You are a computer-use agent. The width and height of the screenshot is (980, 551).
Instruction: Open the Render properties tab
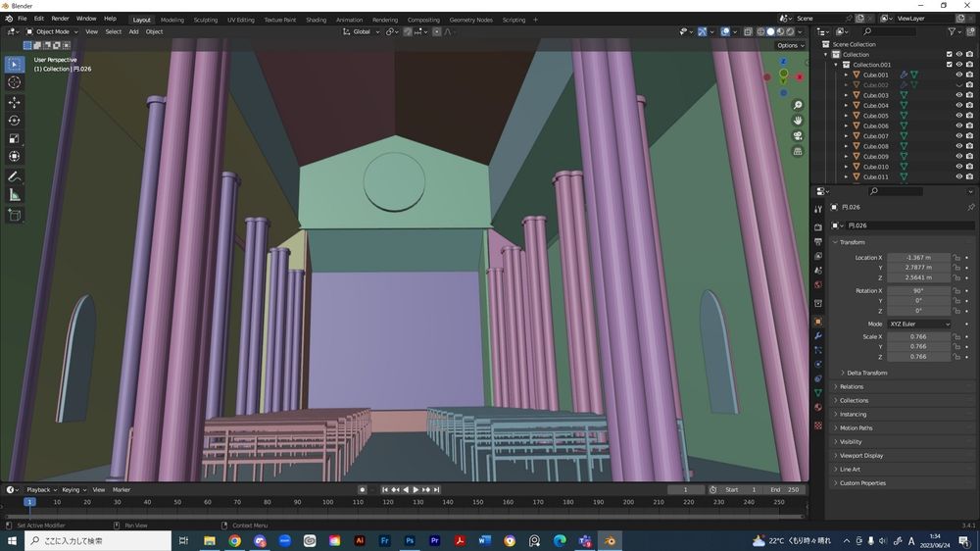818,227
